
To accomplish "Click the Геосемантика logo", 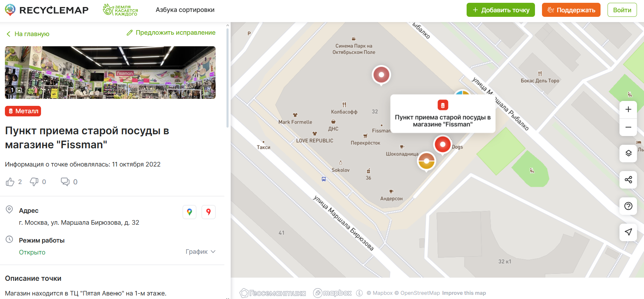I will point(273,293).
